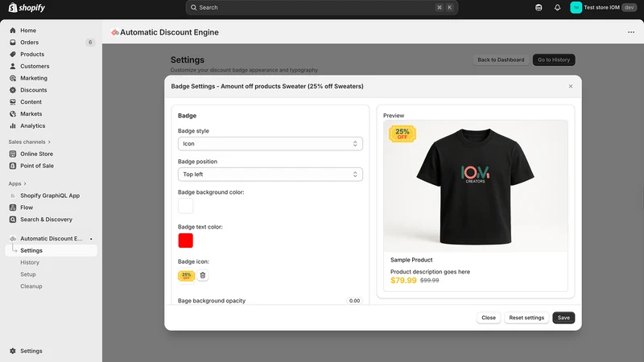Click Go to History button

pos(554,60)
